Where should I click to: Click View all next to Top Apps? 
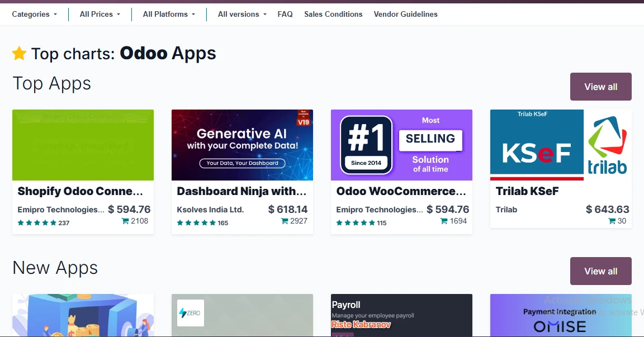600,87
